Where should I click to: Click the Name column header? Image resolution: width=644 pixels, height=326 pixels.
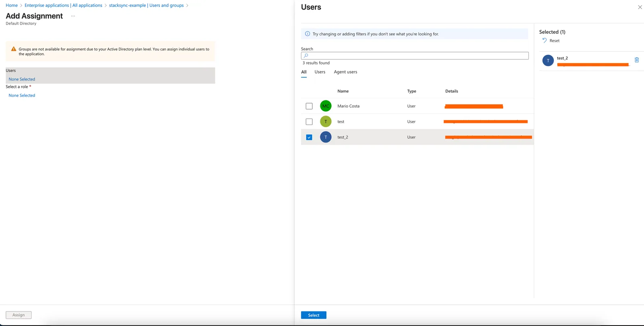[343, 91]
